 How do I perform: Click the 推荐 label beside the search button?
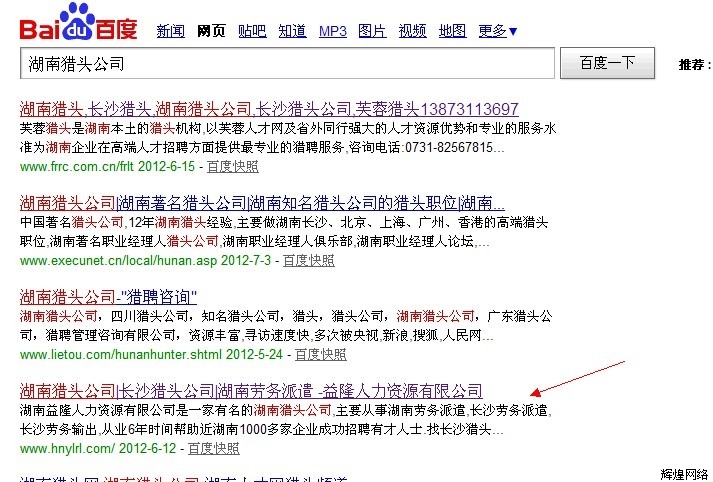point(694,65)
